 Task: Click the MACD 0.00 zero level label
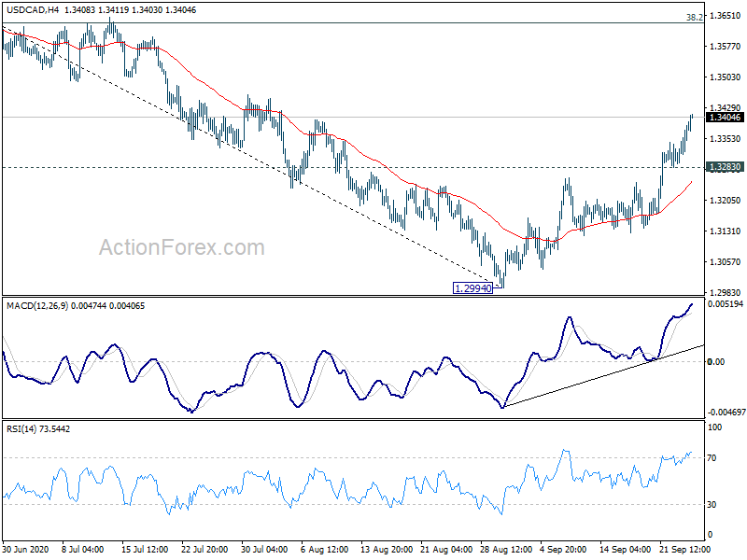click(x=716, y=362)
